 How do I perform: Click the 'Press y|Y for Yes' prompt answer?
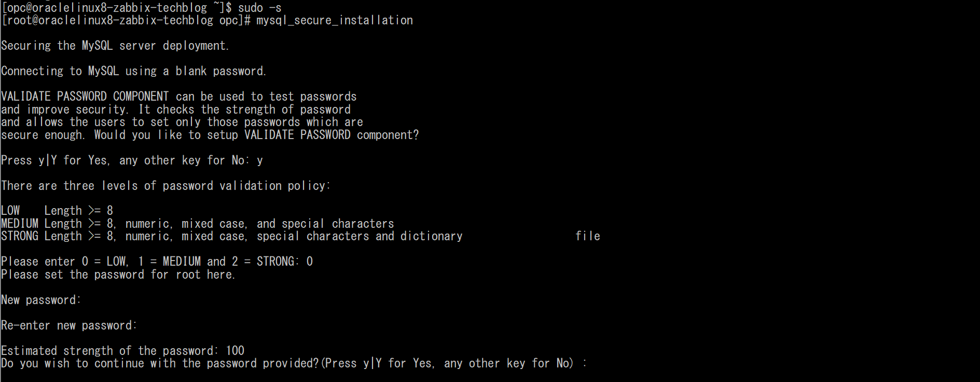coord(259,161)
